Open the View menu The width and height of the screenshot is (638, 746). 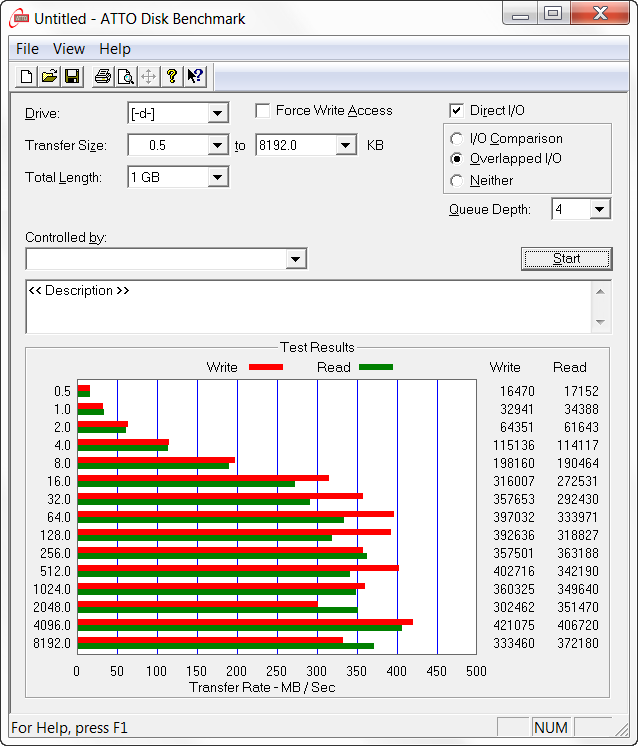(x=69, y=49)
